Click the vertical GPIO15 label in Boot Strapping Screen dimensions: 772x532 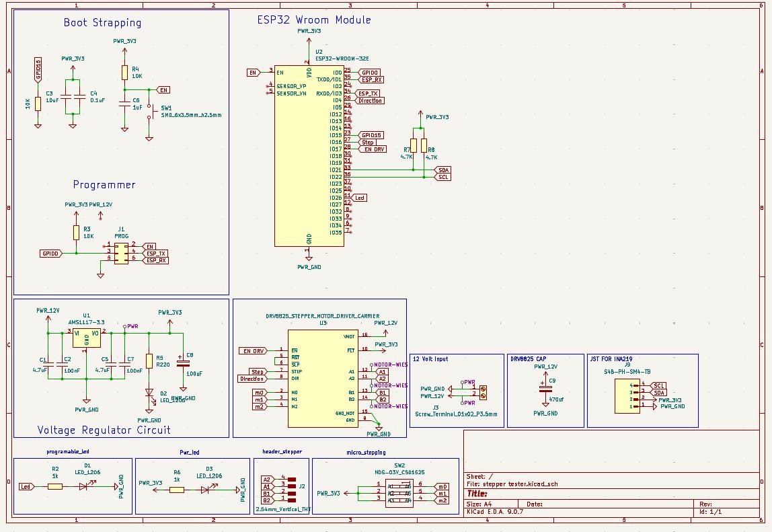click(x=38, y=70)
